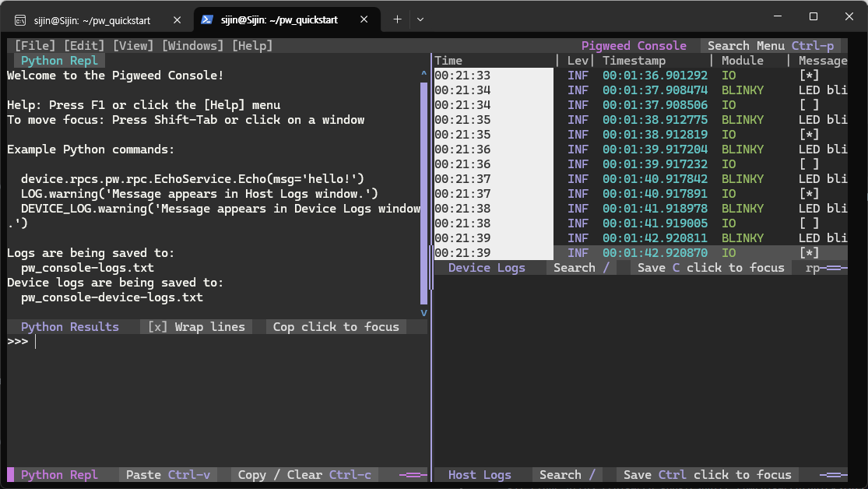Close the active PowerShell terminal tab
The image size is (868, 489).
(x=364, y=19)
